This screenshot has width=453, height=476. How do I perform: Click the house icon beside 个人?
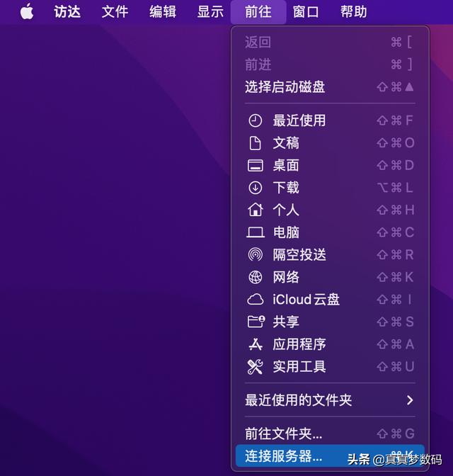(x=256, y=210)
